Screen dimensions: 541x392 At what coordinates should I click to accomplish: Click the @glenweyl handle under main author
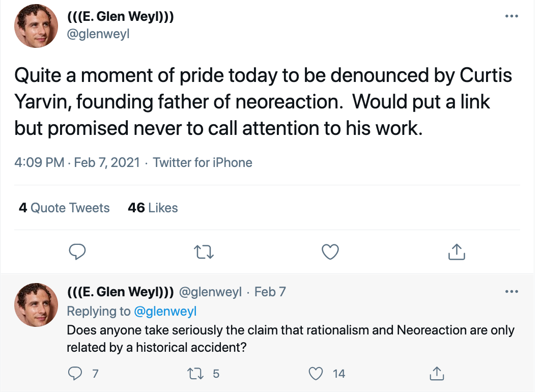point(98,36)
